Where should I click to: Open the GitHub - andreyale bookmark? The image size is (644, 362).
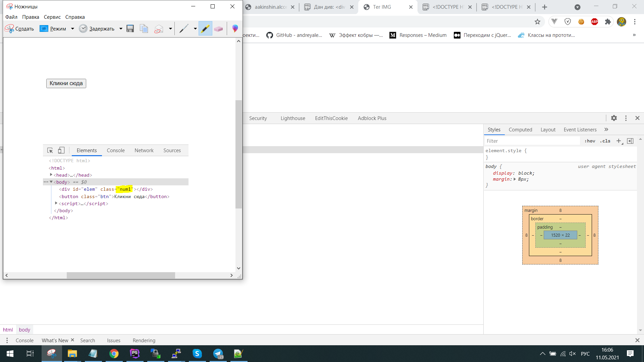click(x=294, y=35)
